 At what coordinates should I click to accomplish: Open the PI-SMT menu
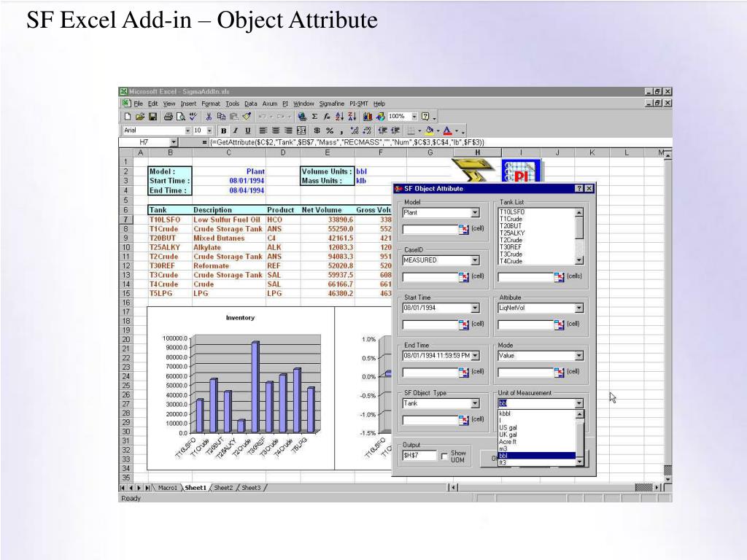coord(359,104)
